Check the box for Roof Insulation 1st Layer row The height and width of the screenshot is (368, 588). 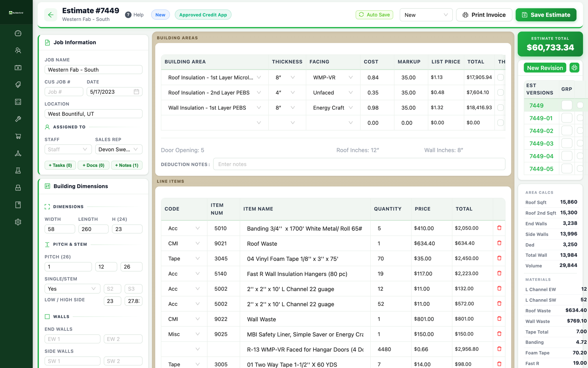501,77
